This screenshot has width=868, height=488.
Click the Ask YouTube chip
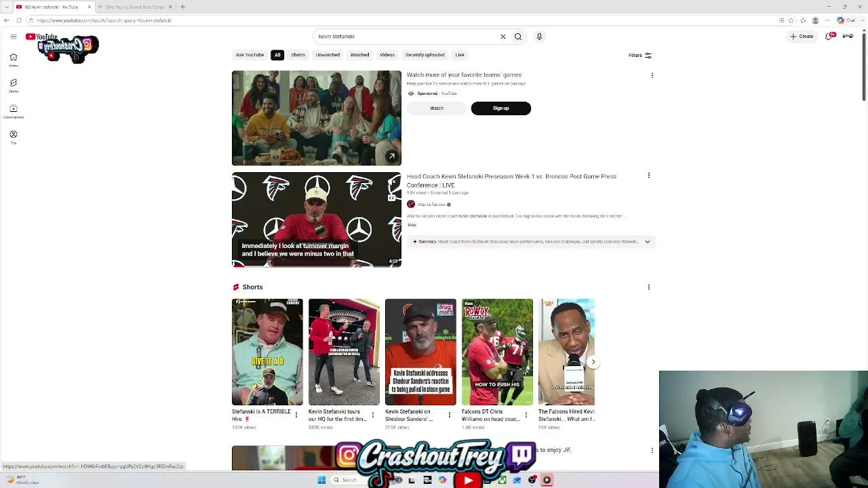click(x=250, y=55)
